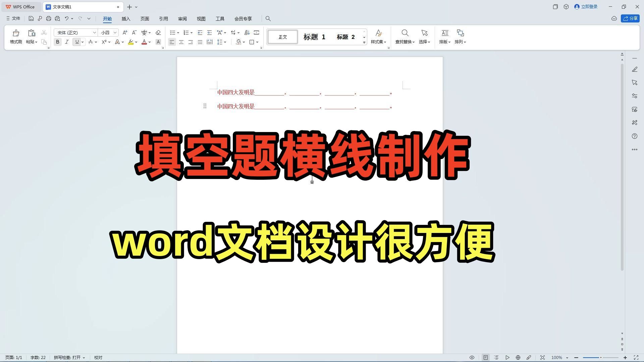Image resolution: width=644 pixels, height=362 pixels.
Task: Click the vertical scrollbar thumb
Action: pyautogui.click(x=622, y=168)
